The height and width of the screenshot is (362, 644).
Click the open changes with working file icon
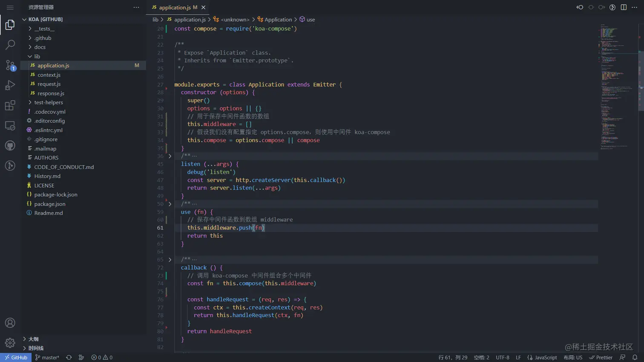[x=591, y=7]
